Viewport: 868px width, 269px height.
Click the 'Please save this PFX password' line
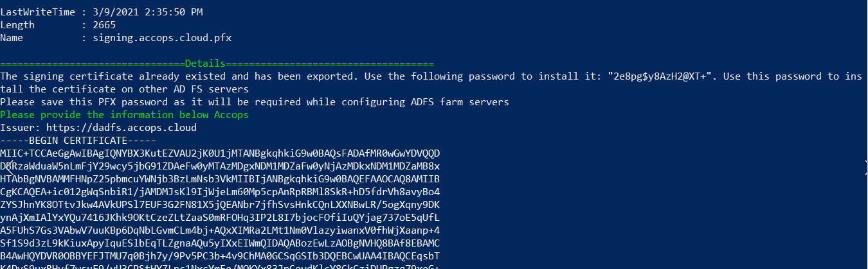point(254,102)
